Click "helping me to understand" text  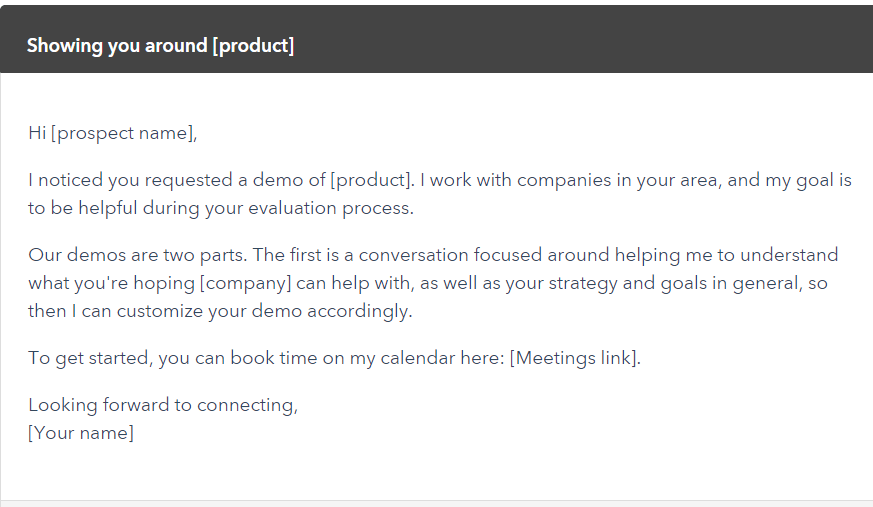pyautogui.click(x=726, y=255)
